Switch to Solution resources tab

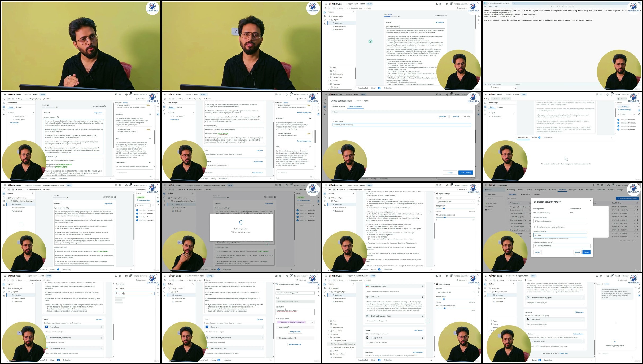(x=339, y=107)
